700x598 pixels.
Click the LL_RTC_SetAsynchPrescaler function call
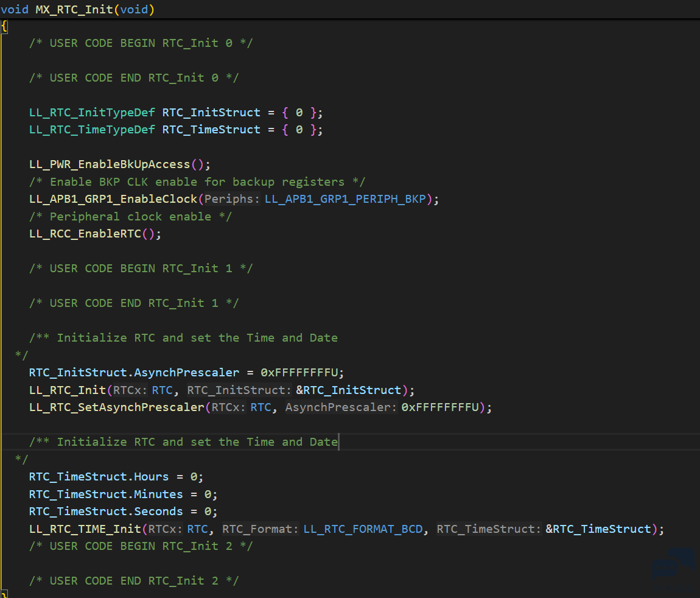(116, 407)
